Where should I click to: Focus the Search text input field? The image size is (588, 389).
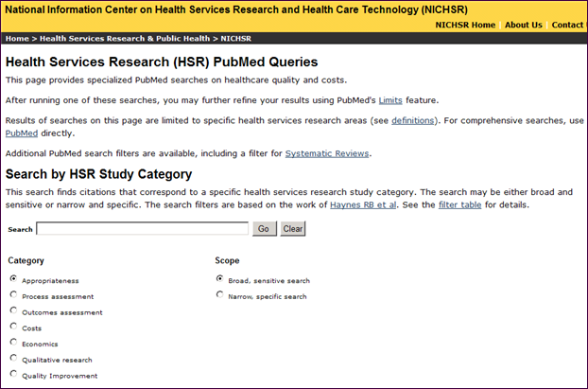coord(142,229)
